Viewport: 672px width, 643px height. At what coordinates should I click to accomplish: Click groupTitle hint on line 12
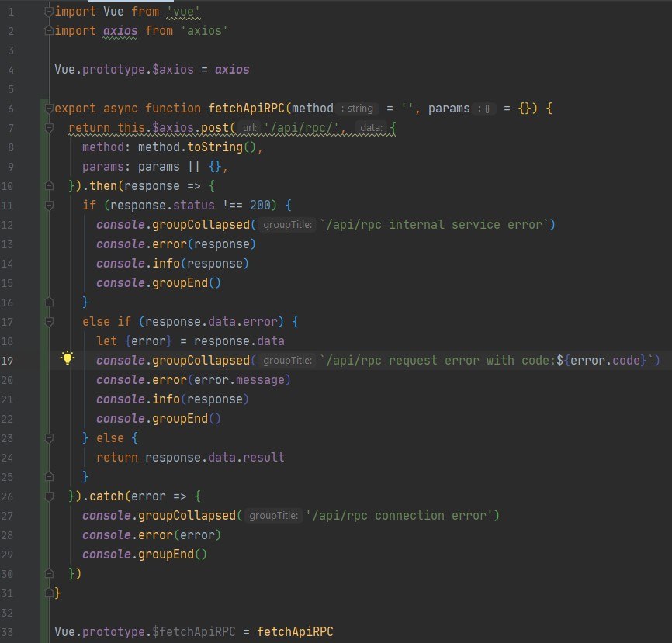point(288,224)
